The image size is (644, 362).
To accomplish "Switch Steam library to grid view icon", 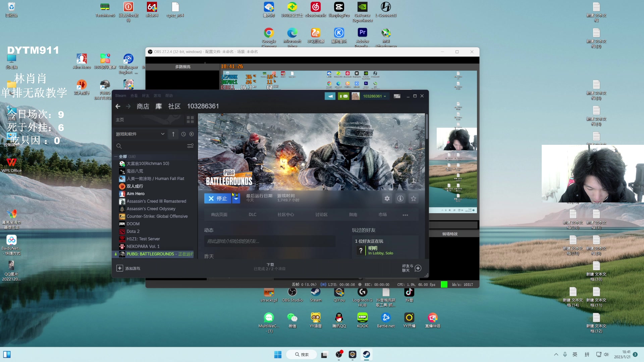I will click(x=190, y=120).
